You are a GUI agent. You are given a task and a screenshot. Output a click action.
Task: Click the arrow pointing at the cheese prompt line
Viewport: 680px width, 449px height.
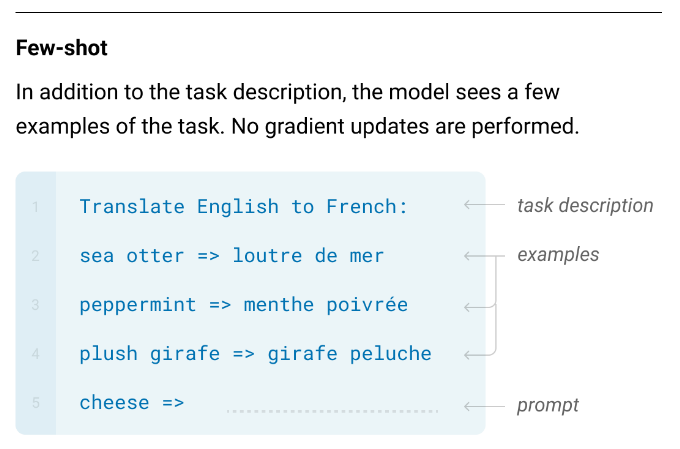(x=482, y=406)
